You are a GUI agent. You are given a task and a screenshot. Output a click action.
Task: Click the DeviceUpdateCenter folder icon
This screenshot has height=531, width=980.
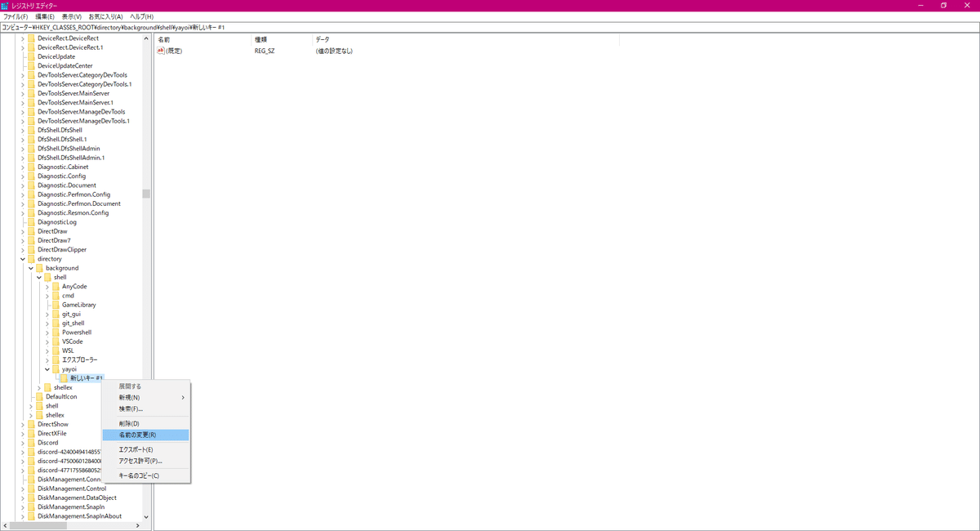coord(31,65)
